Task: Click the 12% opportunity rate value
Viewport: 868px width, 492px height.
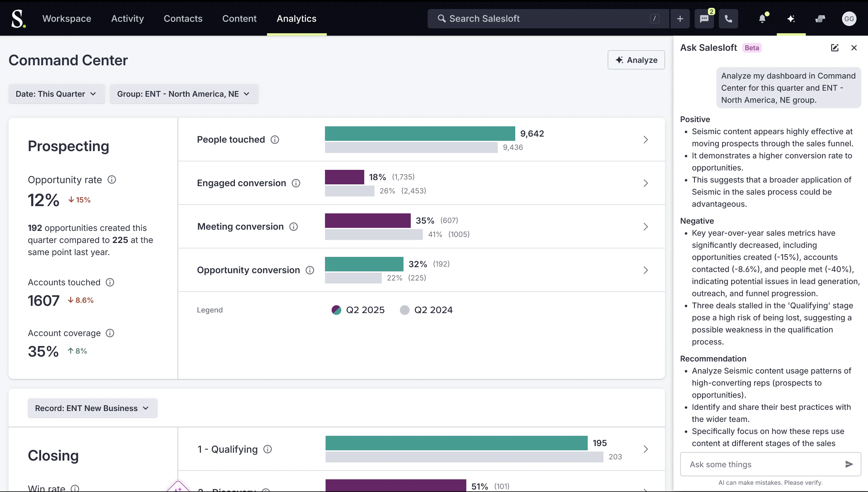Action: (x=43, y=200)
